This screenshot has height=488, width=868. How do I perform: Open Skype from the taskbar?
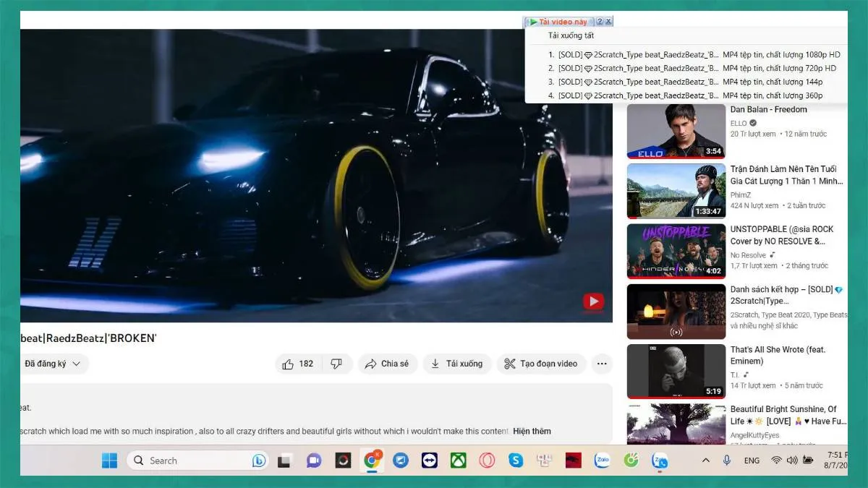coord(516,460)
